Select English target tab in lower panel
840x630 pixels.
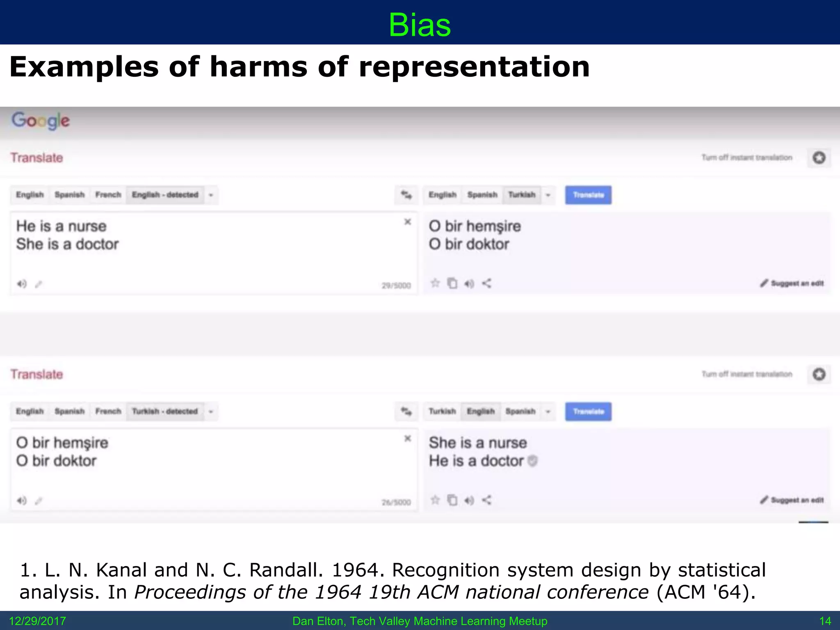(481, 411)
